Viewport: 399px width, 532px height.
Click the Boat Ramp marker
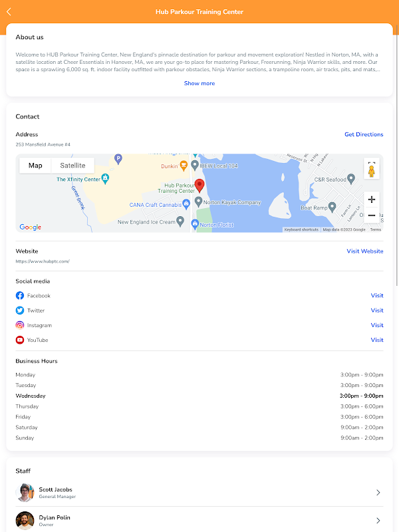(x=332, y=207)
